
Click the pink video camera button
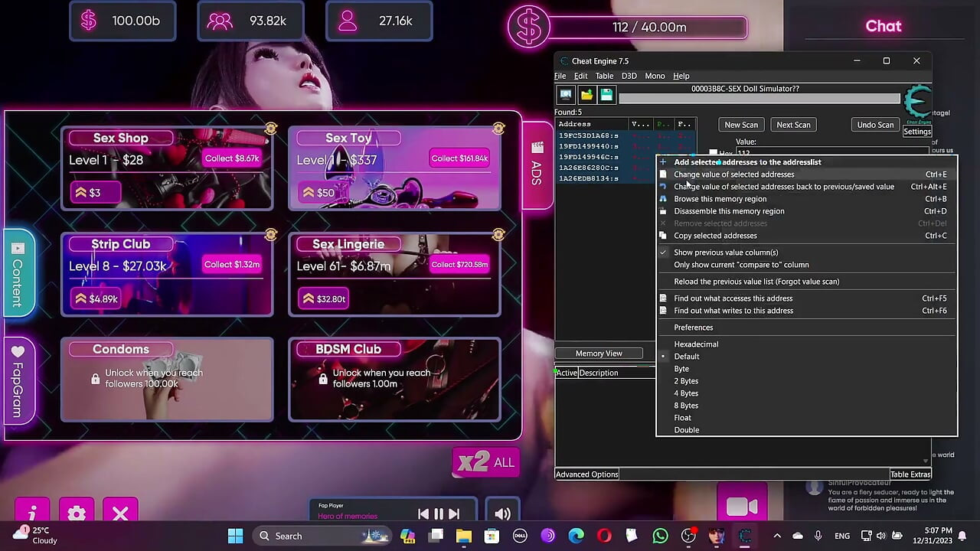tap(742, 507)
